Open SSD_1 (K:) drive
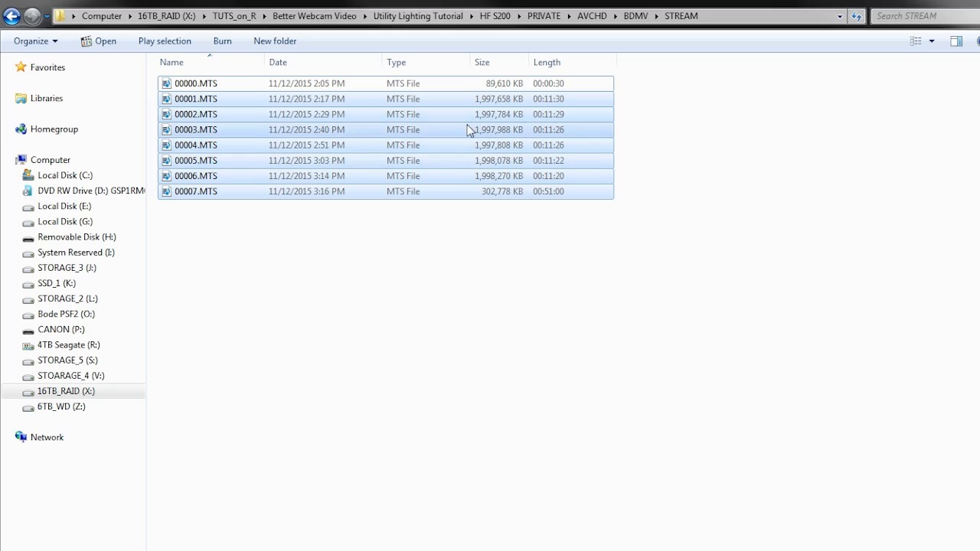 click(x=57, y=283)
